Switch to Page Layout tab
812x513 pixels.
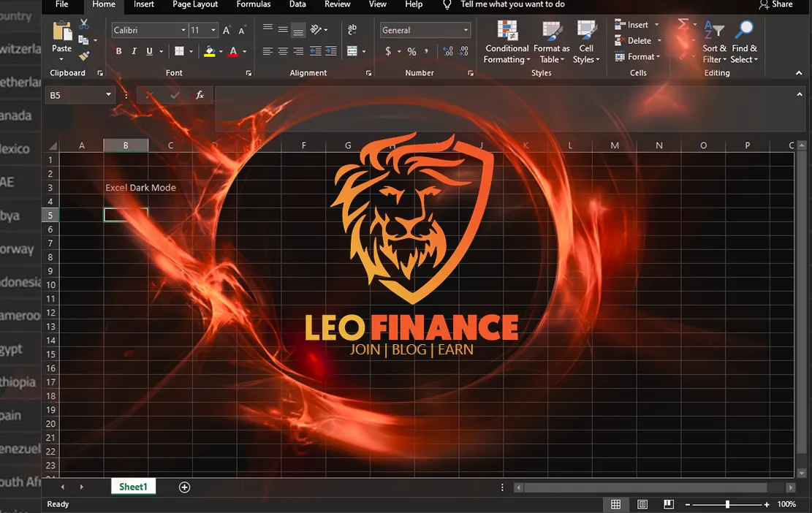pyautogui.click(x=195, y=4)
